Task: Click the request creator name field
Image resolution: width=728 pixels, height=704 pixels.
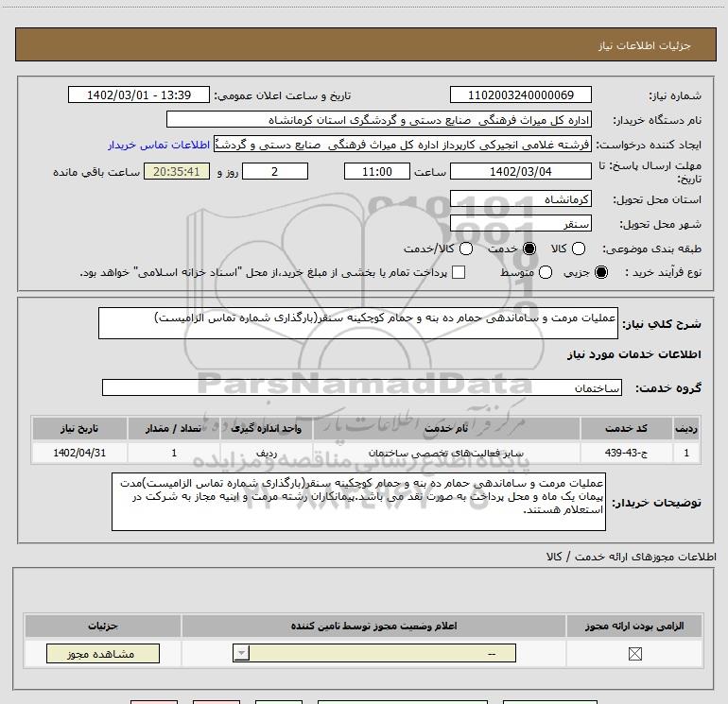Action: click(x=402, y=145)
